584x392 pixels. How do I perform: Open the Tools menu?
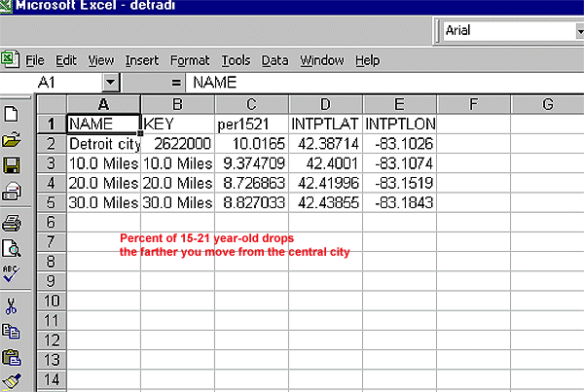pos(237,60)
